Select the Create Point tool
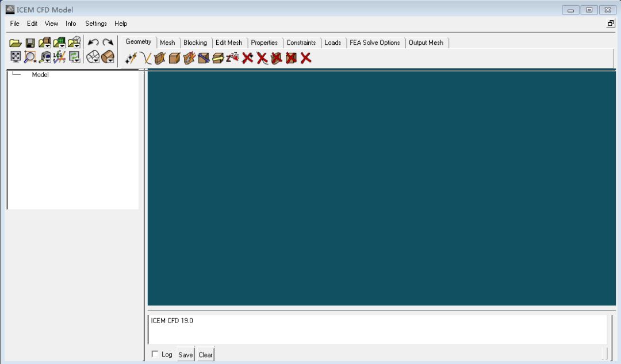This screenshot has width=621, height=364. 131,58
